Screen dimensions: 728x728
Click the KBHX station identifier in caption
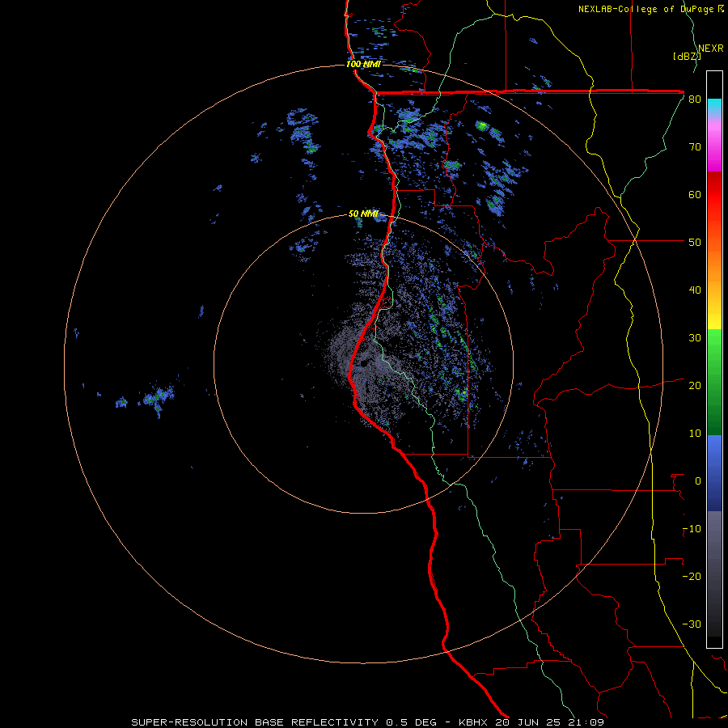[475, 722]
